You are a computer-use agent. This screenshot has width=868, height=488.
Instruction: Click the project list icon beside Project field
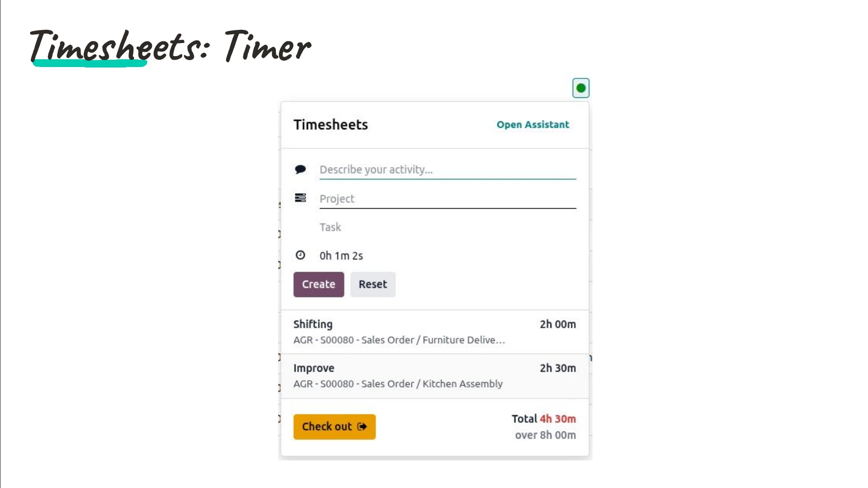tap(300, 198)
